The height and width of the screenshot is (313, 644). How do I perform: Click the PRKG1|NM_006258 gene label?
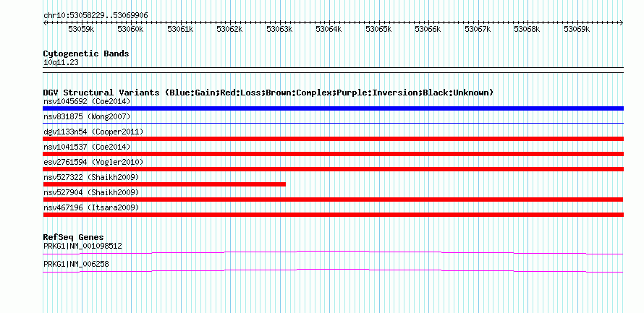coord(76,264)
